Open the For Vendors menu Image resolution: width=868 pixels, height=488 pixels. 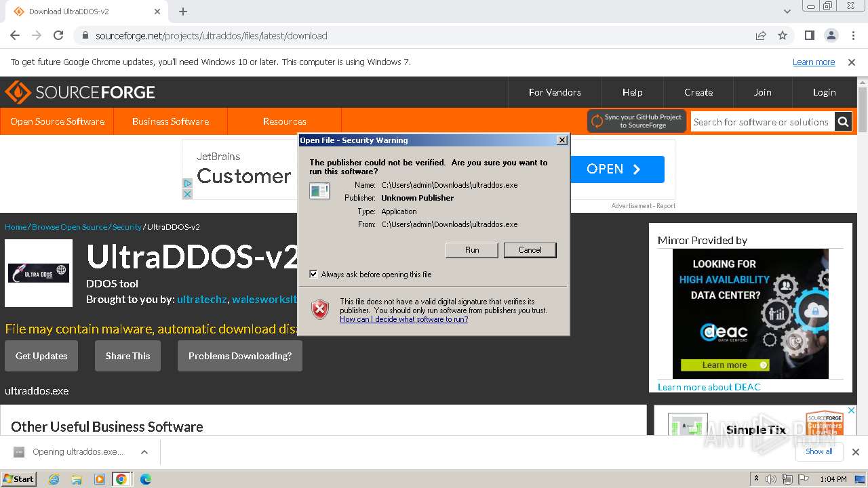tap(555, 92)
